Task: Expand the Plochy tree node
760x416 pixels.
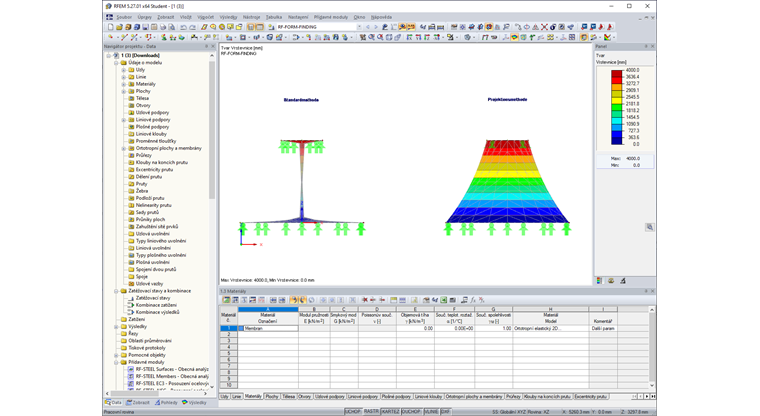Action: click(x=124, y=91)
